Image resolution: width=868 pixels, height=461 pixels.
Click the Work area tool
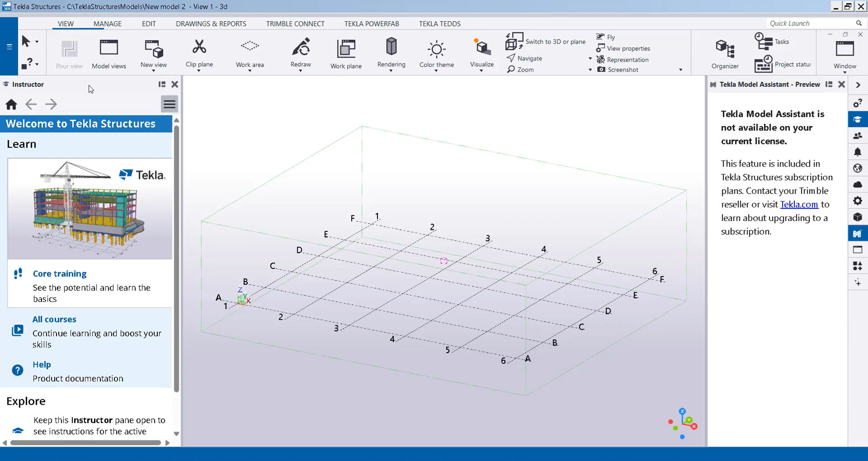[x=249, y=53]
